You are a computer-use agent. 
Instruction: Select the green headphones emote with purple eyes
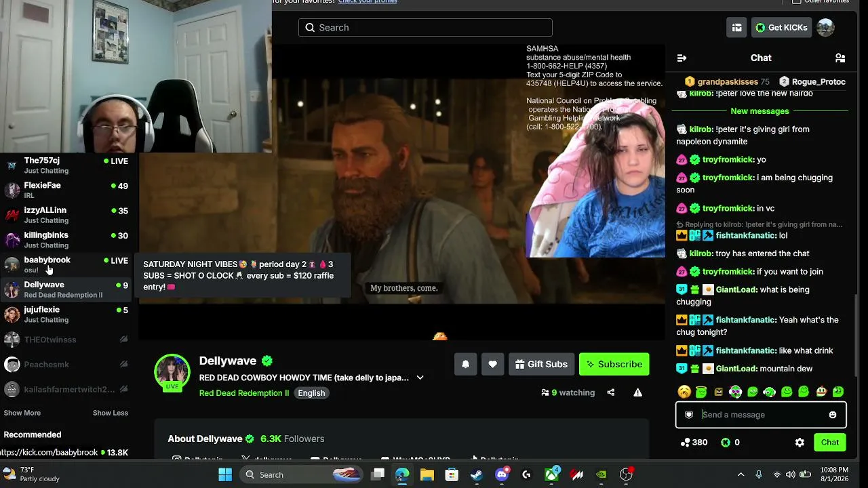click(x=735, y=392)
